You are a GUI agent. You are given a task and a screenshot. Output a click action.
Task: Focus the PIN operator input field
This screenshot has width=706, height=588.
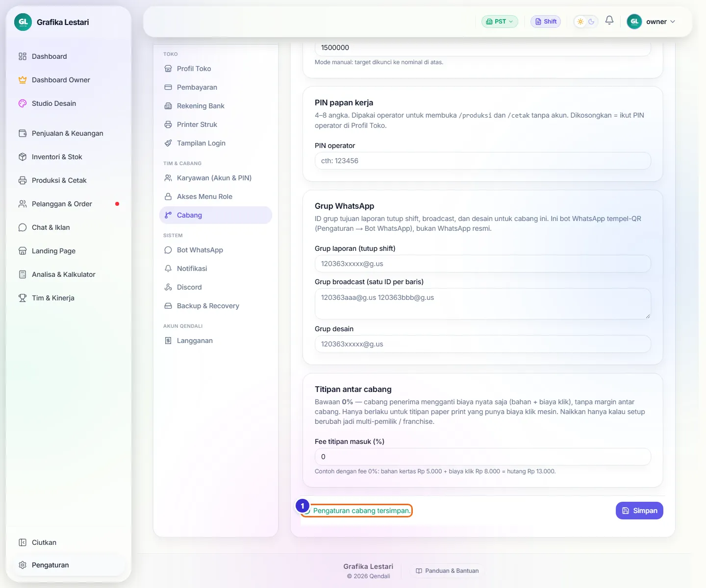(x=483, y=161)
